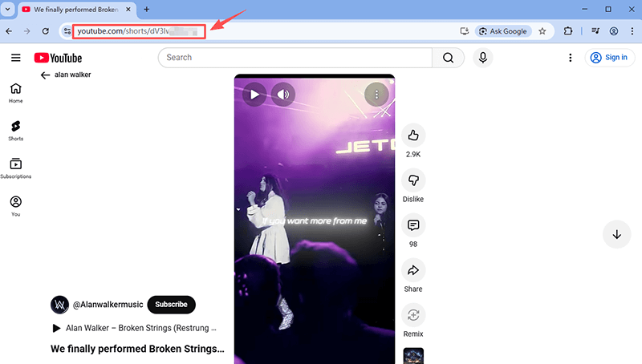
Task: Share this Short
Action: coord(413,270)
